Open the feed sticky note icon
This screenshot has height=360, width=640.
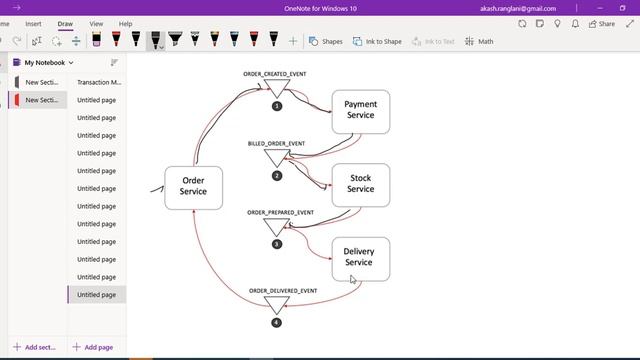pyautogui.click(x=540, y=24)
